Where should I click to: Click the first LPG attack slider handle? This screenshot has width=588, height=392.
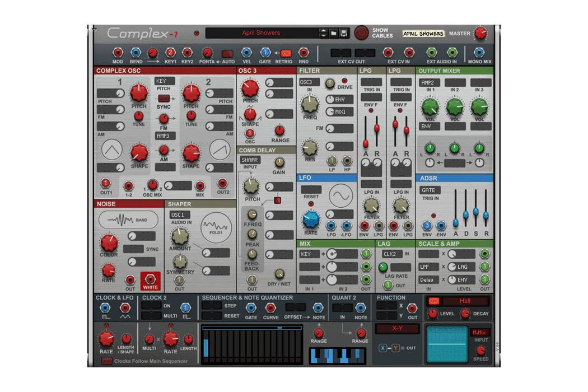[x=366, y=144]
